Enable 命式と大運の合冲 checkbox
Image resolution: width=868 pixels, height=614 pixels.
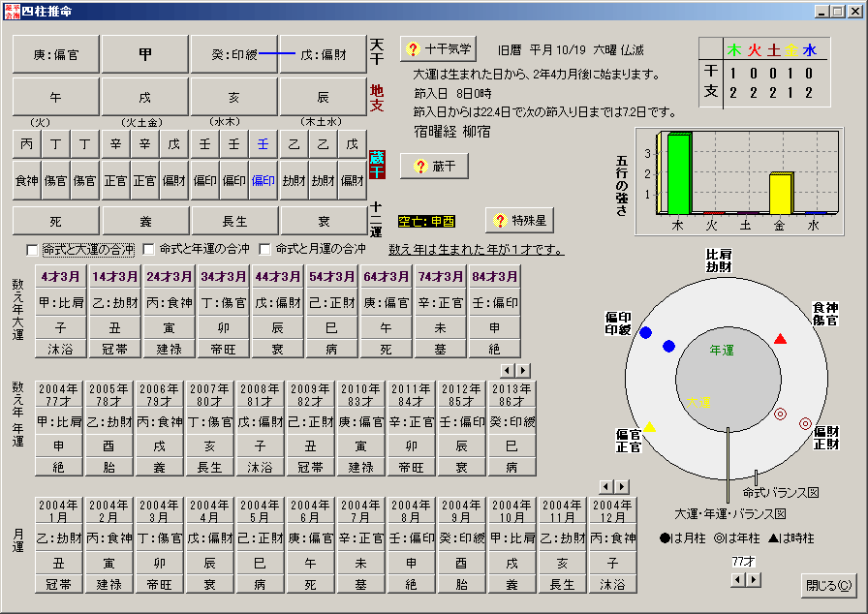click(32, 251)
